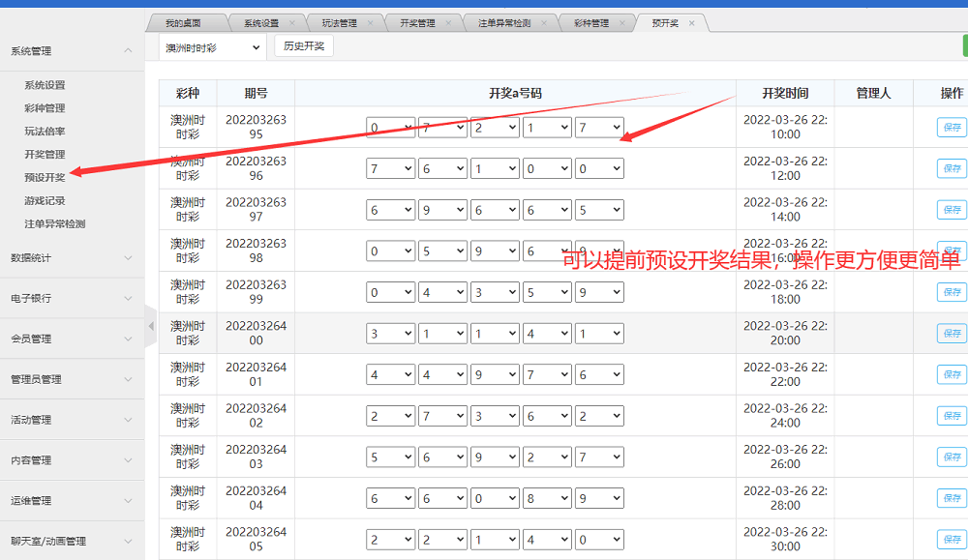Expand the 数据统计 menu section
The image size is (968, 560).
click(128, 258)
